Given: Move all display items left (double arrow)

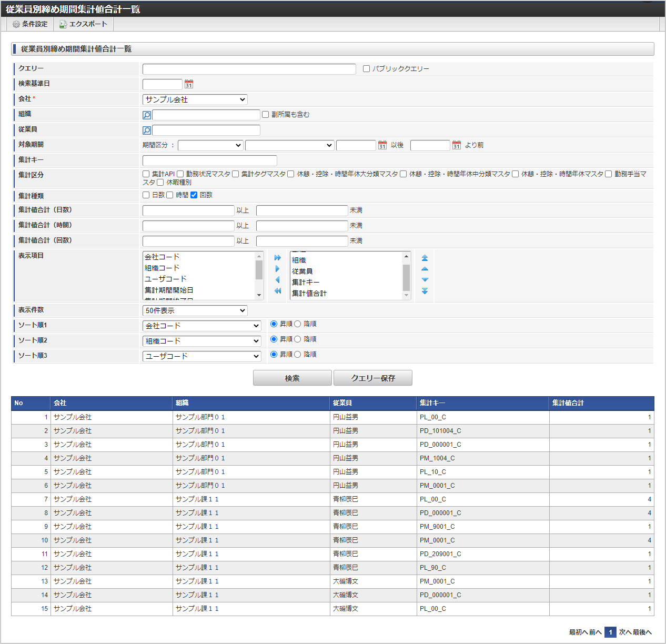Looking at the screenshot, I should click(278, 291).
